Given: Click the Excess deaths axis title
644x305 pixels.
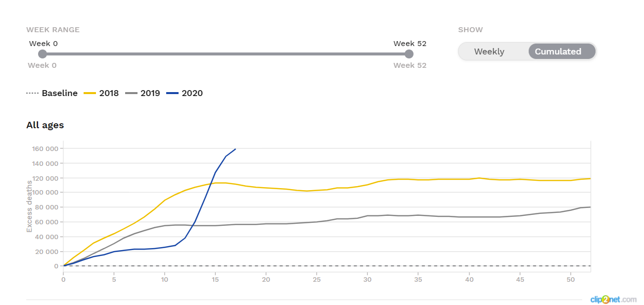Looking at the screenshot, I should click(29, 206).
